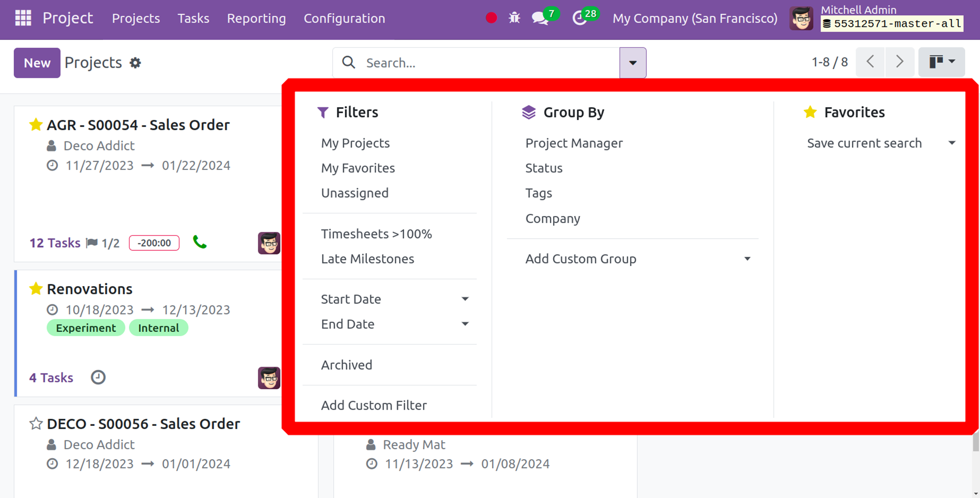980x498 pixels.
Task: Click the Projects settings gear icon
Action: coord(135,63)
